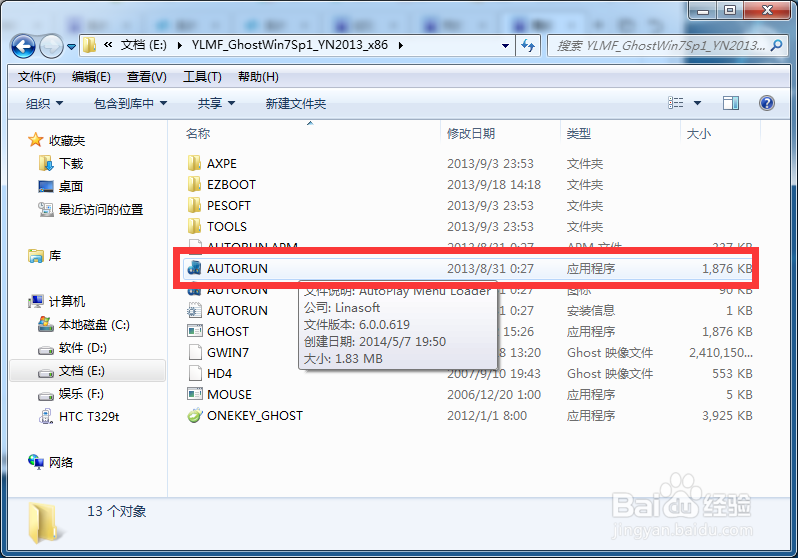Select the GHOST application icon
This screenshot has height=558, width=798.
(x=194, y=331)
